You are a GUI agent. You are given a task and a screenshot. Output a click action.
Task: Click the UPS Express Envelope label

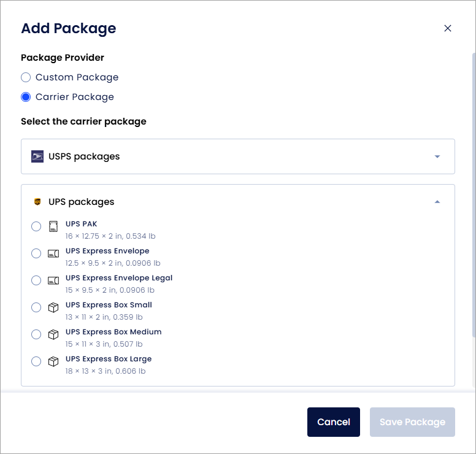[x=107, y=251]
